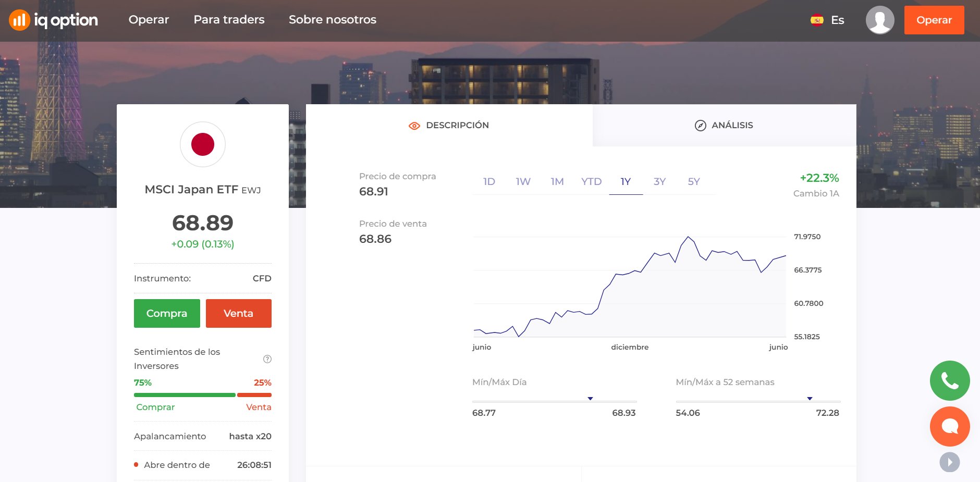Click the Cambio 1A label

pyautogui.click(x=816, y=194)
